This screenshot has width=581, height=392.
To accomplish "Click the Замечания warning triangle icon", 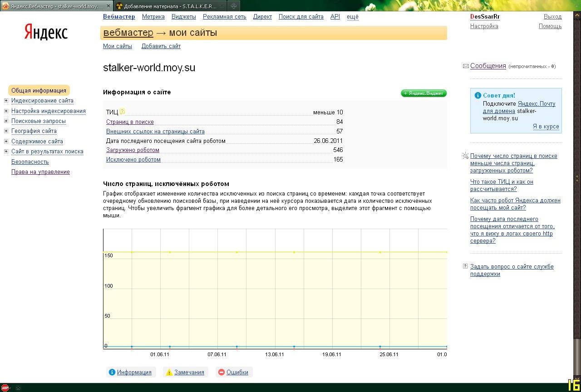I will (x=169, y=372).
